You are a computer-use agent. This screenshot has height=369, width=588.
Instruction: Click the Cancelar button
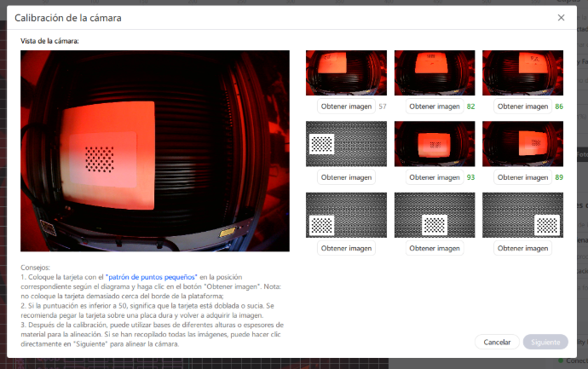pyautogui.click(x=497, y=342)
